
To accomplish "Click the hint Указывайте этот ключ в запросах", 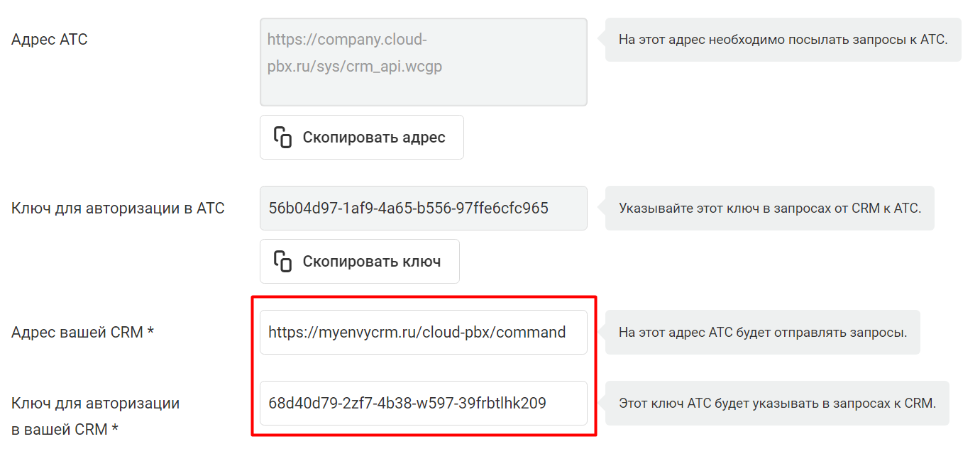I will [x=769, y=208].
